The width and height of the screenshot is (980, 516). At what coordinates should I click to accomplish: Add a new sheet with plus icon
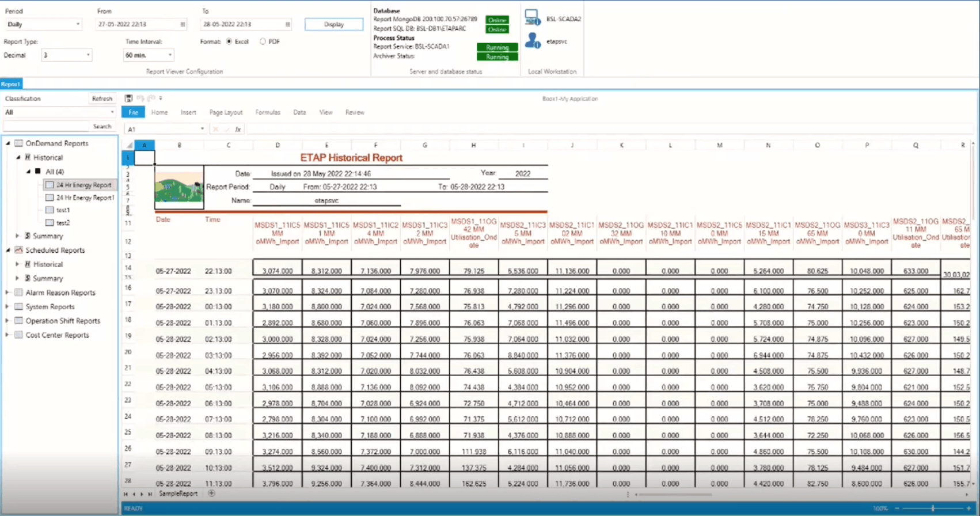[x=211, y=494]
